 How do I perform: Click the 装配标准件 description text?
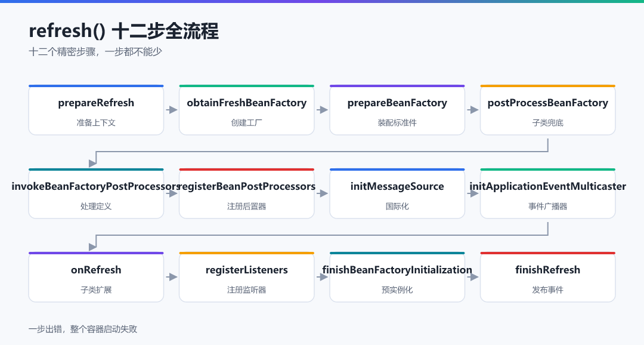pyautogui.click(x=397, y=122)
